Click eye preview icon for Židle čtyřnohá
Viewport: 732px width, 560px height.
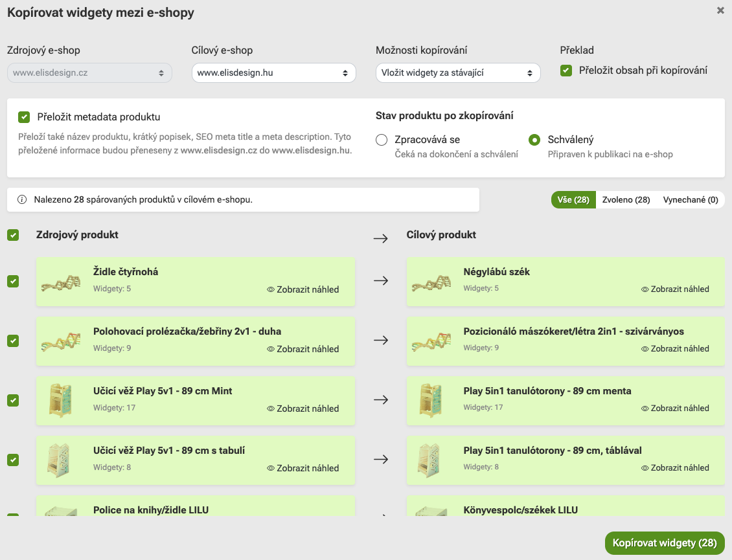point(271,289)
